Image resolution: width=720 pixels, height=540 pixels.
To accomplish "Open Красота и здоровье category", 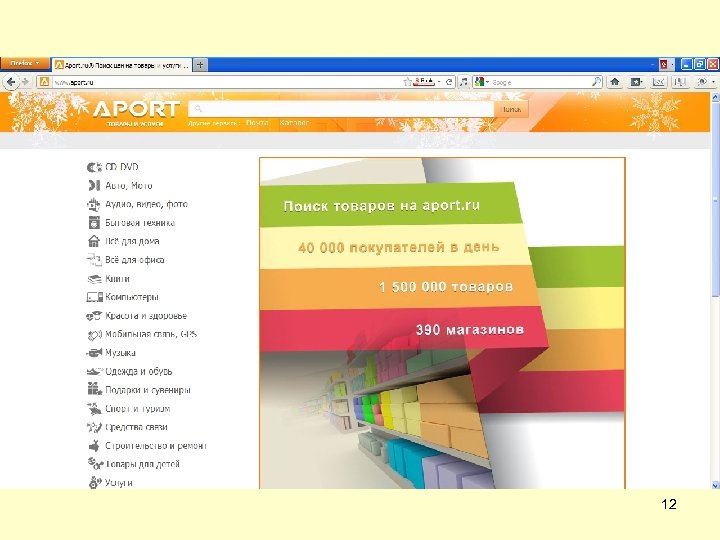I will [x=146, y=316].
